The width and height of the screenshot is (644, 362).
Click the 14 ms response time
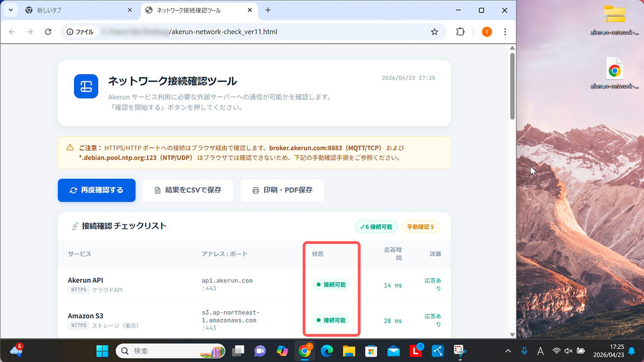pos(393,285)
